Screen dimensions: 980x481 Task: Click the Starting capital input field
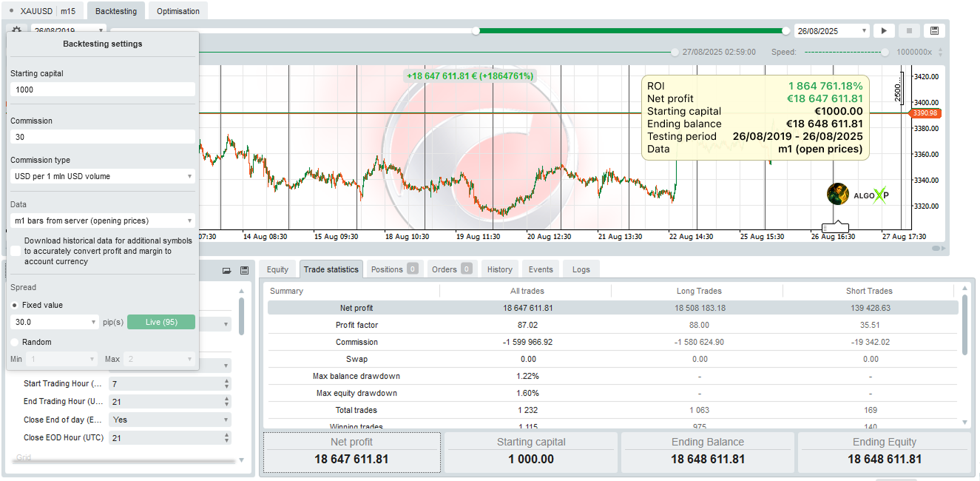(103, 90)
